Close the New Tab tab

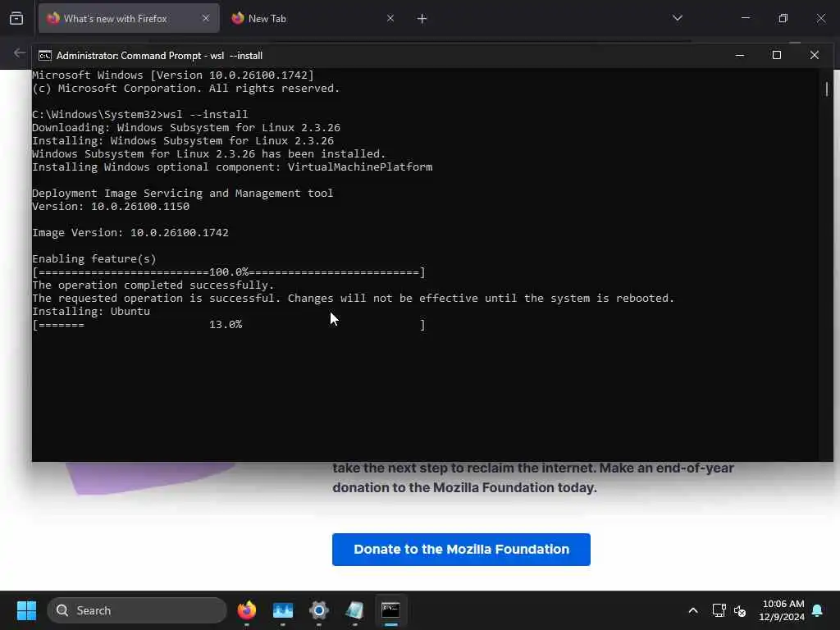coord(390,18)
